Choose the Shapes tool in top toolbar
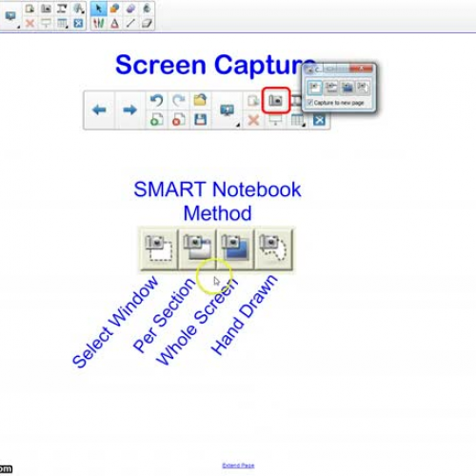The height and width of the screenshot is (476, 476). pyautogui.click(x=114, y=9)
